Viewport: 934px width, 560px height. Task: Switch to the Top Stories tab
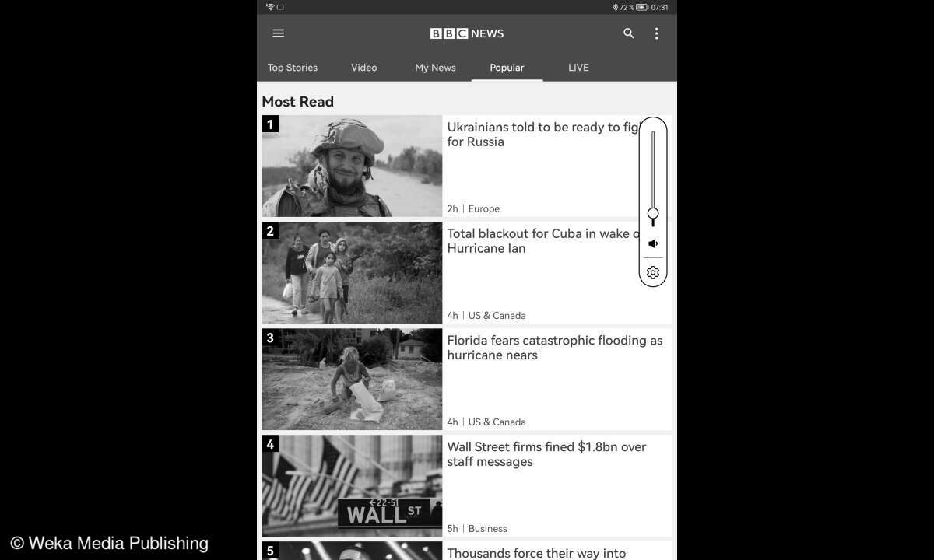tap(293, 68)
